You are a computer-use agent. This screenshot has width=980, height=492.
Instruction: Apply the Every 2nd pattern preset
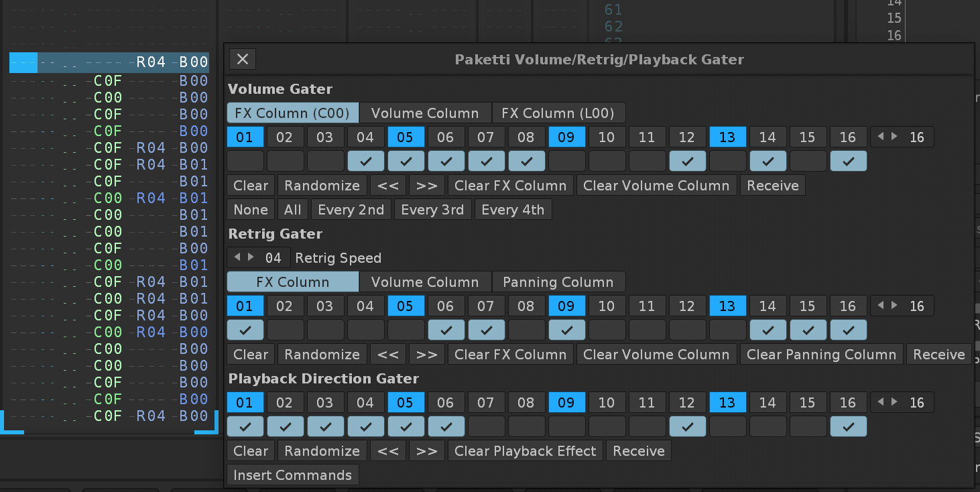coord(351,210)
